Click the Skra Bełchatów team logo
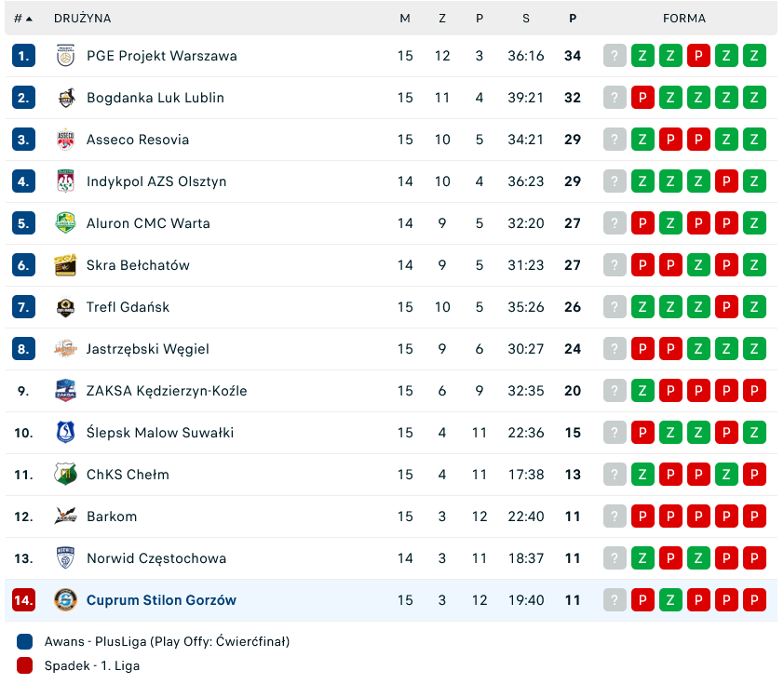784x684 pixels. (65, 265)
